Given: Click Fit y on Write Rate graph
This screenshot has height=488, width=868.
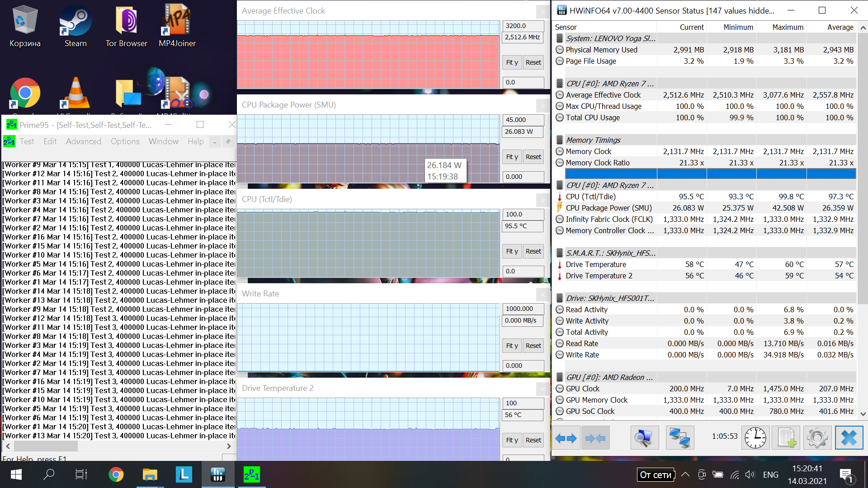Looking at the screenshot, I should (x=512, y=346).
